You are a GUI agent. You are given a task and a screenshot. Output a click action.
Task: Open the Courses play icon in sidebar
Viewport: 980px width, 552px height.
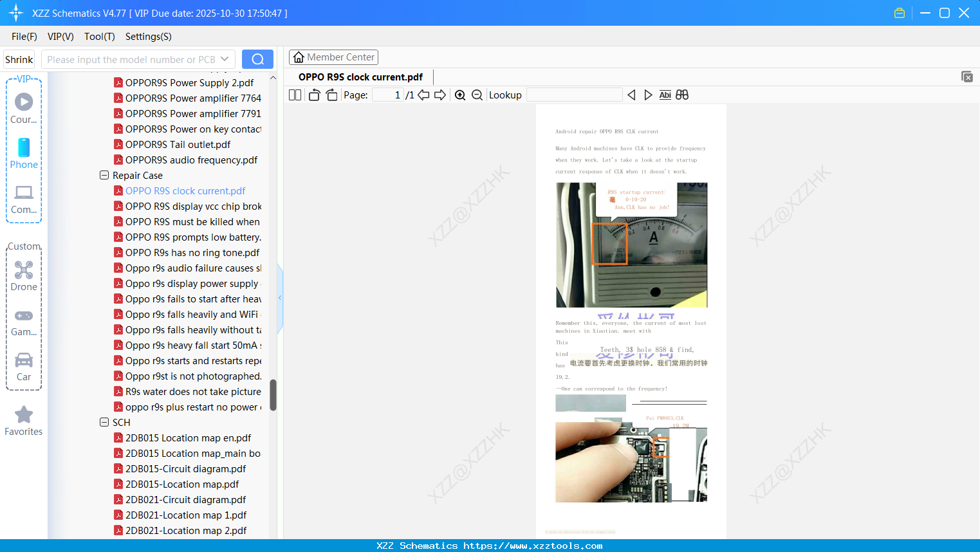pos(24,102)
